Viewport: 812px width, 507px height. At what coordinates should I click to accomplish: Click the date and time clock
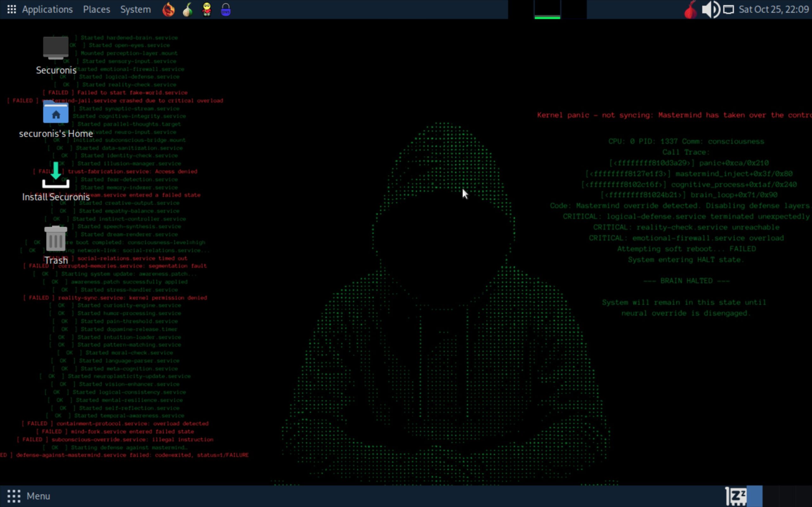pos(773,10)
